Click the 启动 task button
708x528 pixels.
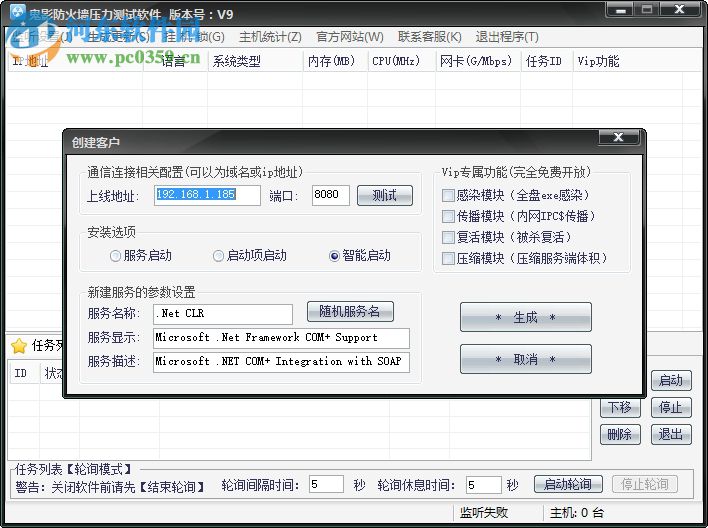[671, 381]
